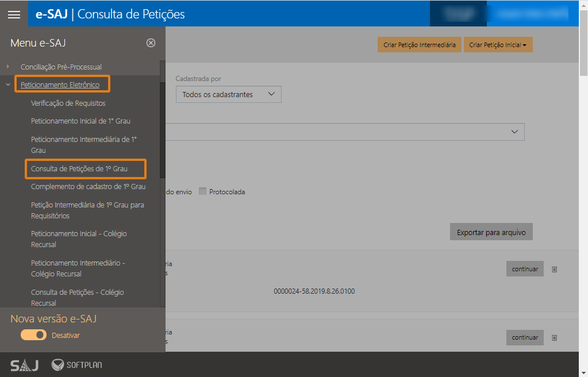Click Exportar para arquivo button
The width and height of the screenshot is (588, 377).
click(x=491, y=232)
